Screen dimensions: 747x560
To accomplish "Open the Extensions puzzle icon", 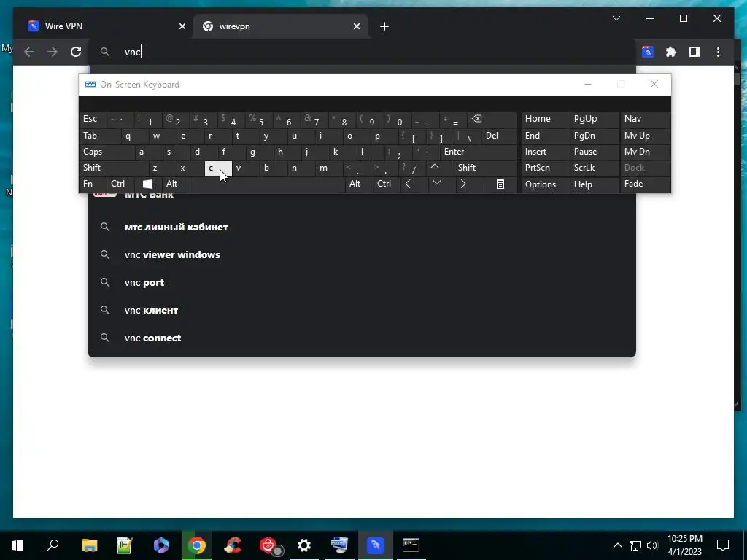I will (671, 52).
